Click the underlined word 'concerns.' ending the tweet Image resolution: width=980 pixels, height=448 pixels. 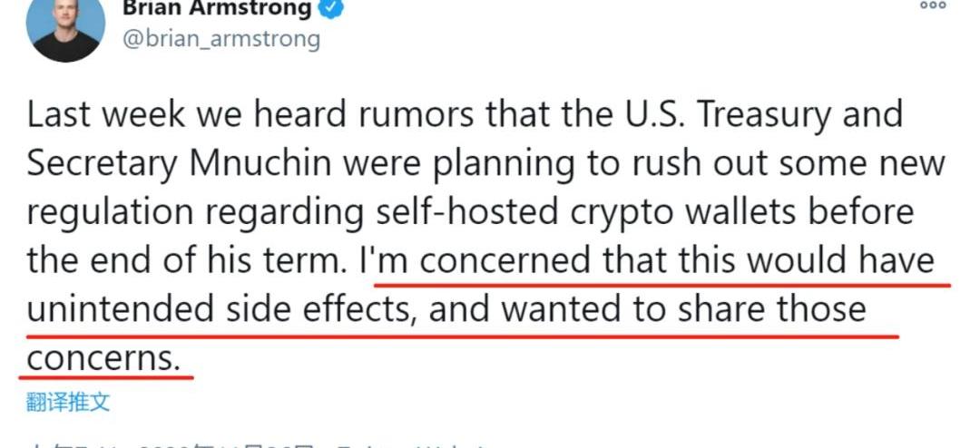103,359
